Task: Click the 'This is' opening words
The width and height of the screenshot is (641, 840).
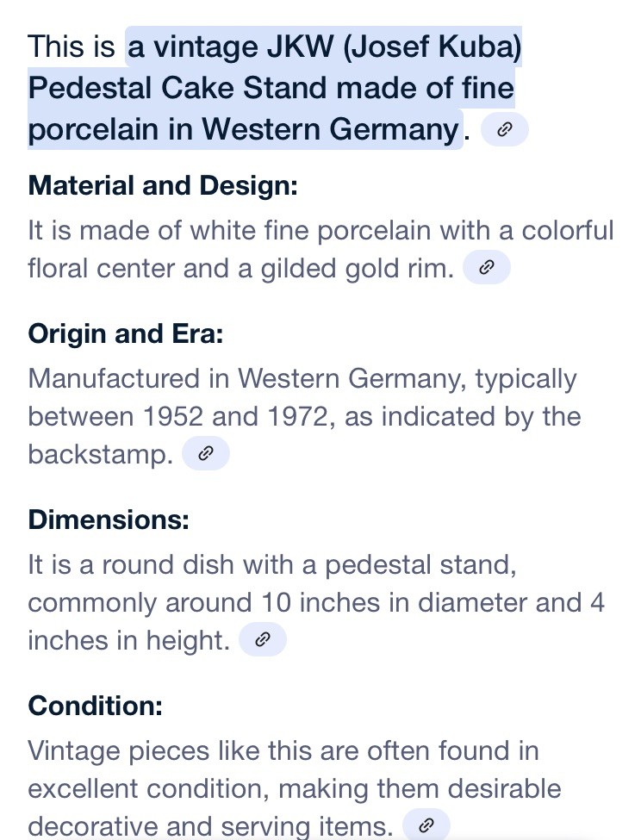Action: [72, 46]
